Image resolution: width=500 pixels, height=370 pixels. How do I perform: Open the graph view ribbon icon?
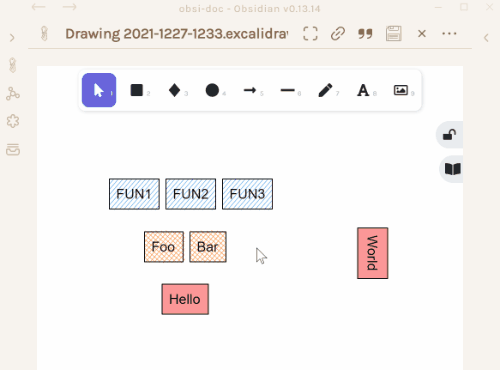[13, 94]
